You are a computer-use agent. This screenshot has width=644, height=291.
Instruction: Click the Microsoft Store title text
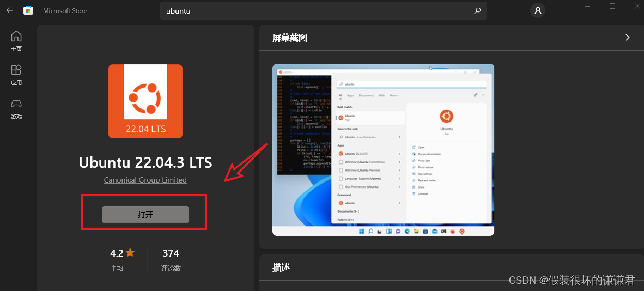click(x=65, y=11)
